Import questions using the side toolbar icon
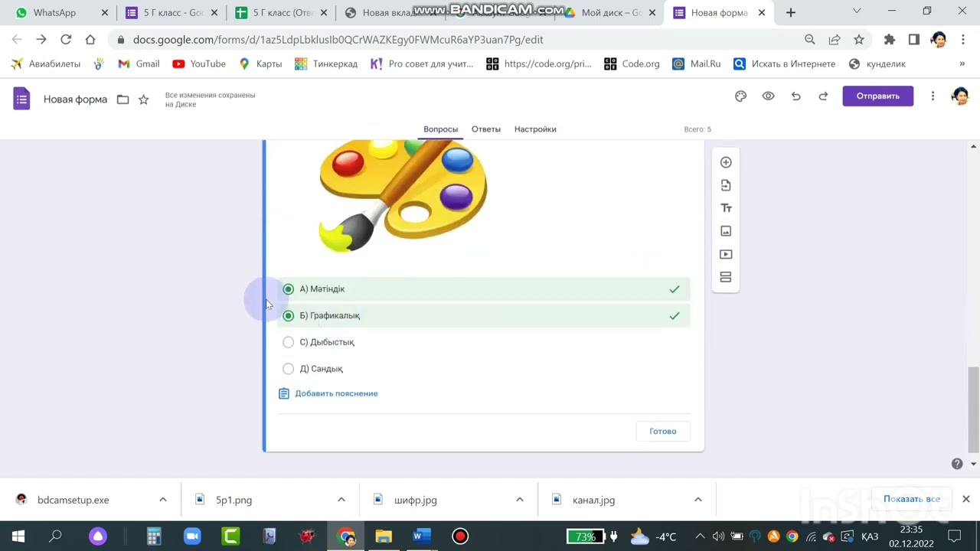Viewport: 980px width, 551px height. tap(726, 185)
